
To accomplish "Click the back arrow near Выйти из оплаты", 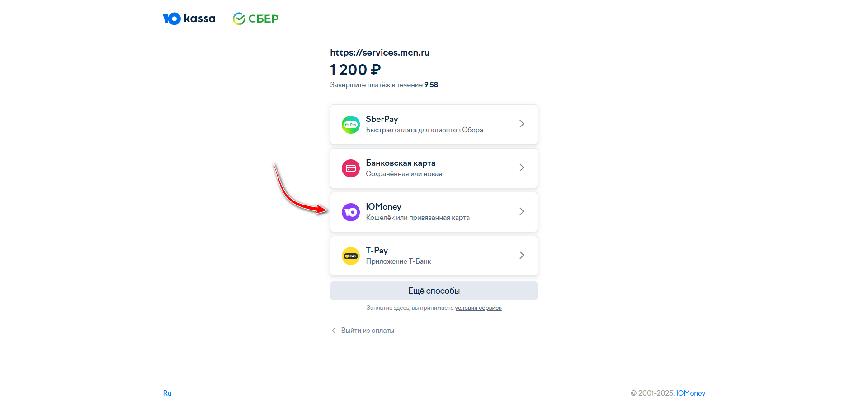I will coord(333,331).
